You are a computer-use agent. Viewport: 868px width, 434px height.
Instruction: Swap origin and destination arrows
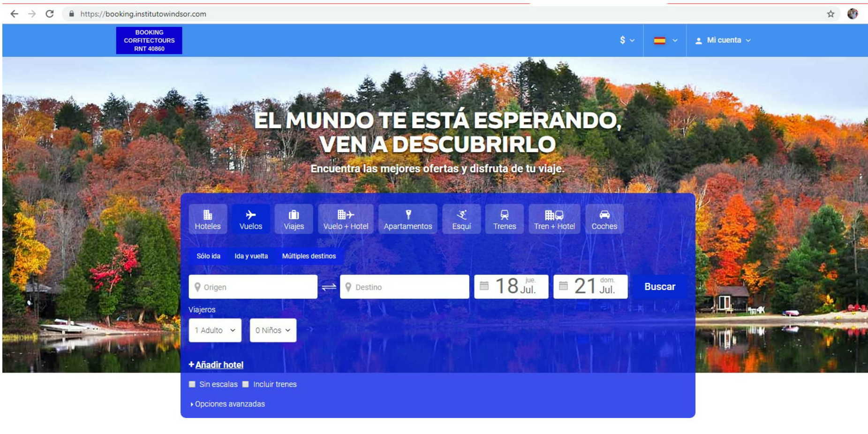tap(329, 287)
